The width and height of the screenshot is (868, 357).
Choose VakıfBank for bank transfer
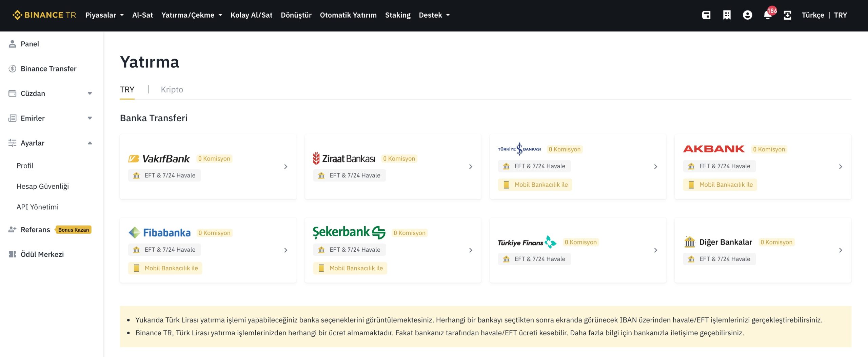click(208, 167)
